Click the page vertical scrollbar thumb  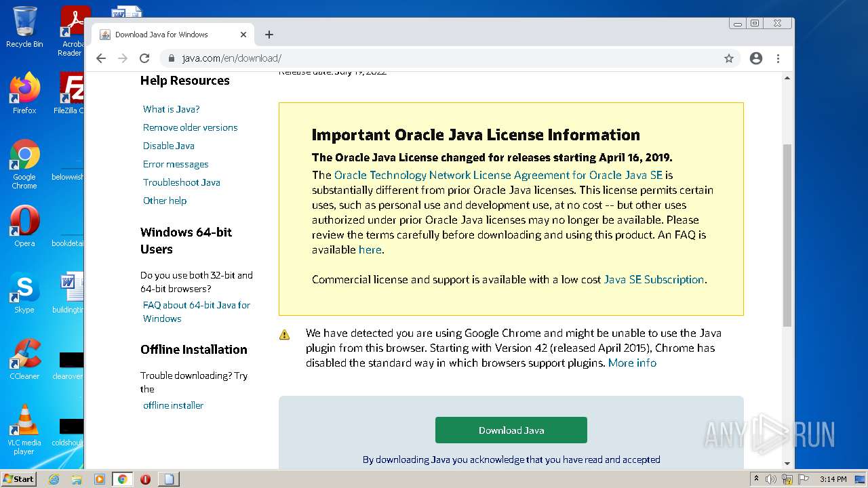point(787,235)
